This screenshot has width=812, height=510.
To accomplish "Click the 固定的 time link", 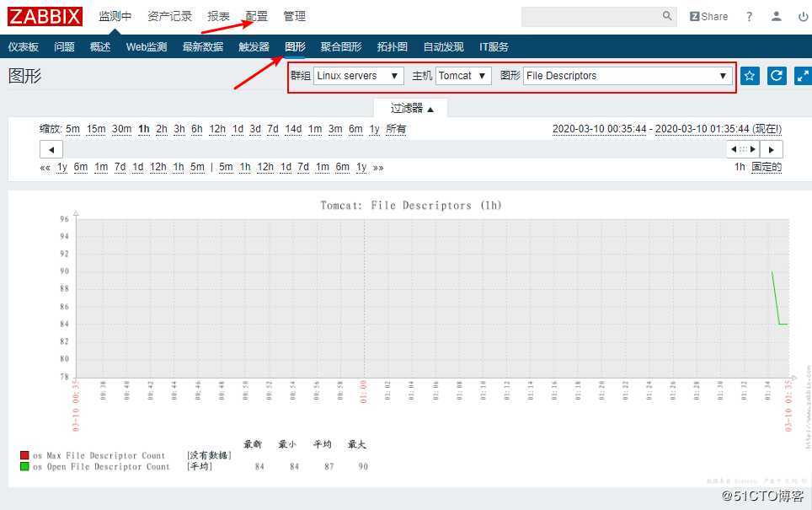I will pos(767,167).
